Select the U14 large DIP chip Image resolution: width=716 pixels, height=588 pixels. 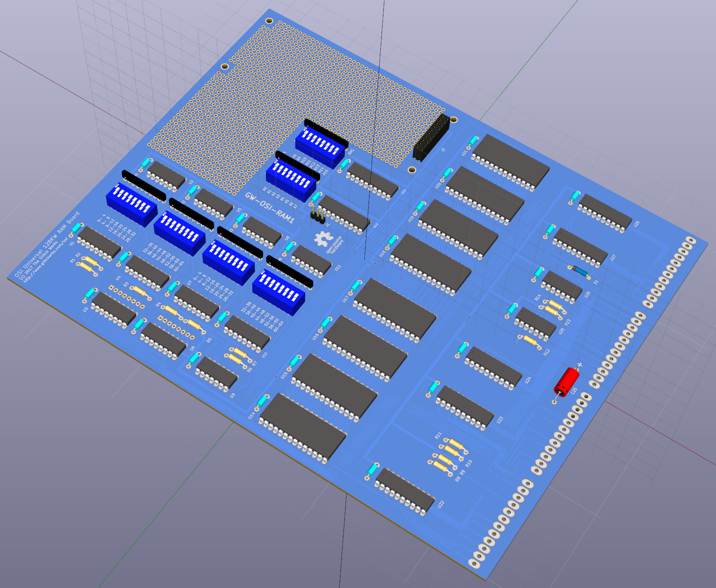pos(303,426)
